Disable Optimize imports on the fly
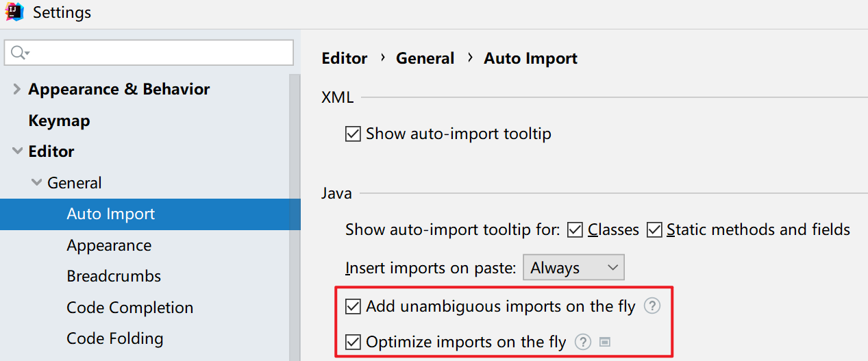 353,341
